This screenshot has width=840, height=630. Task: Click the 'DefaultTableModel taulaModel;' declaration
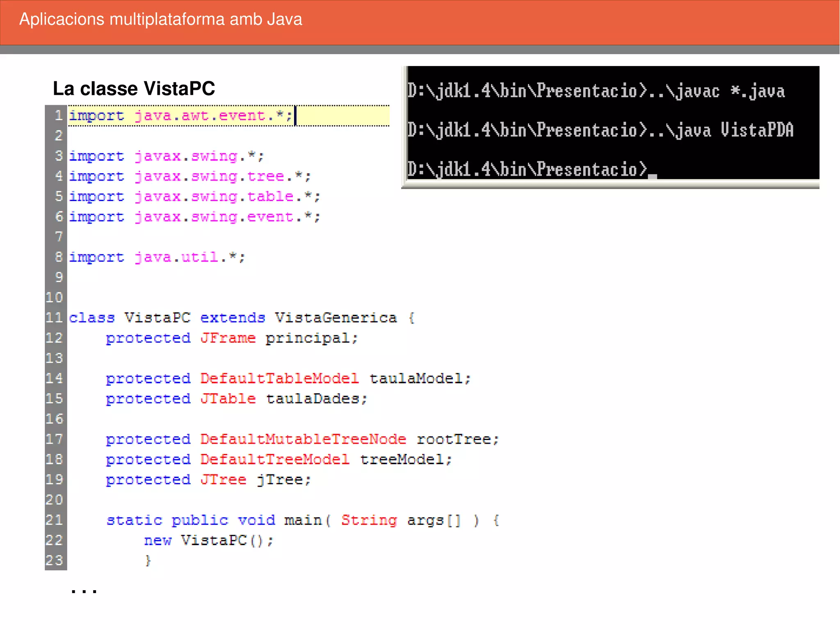click(288, 378)
